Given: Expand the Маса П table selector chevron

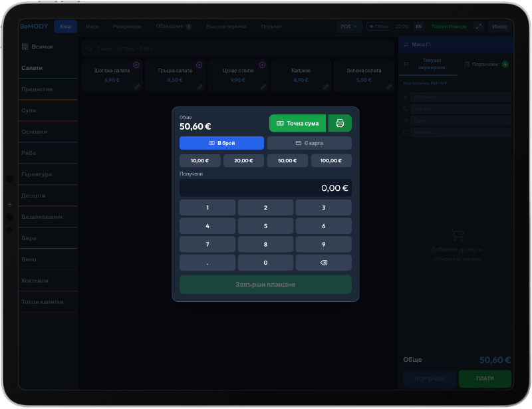Looking at the screenshot, I should [x=508, y=45].
